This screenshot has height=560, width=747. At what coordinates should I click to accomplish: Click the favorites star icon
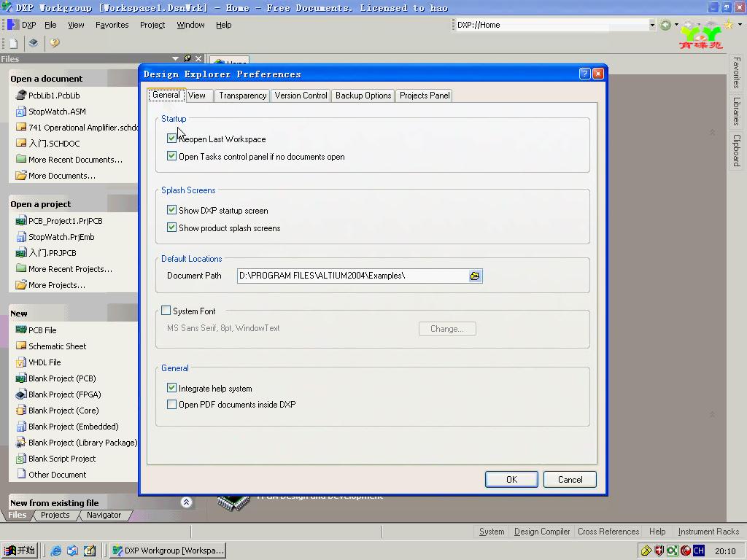pyautogui.click(x=729, y=24)
